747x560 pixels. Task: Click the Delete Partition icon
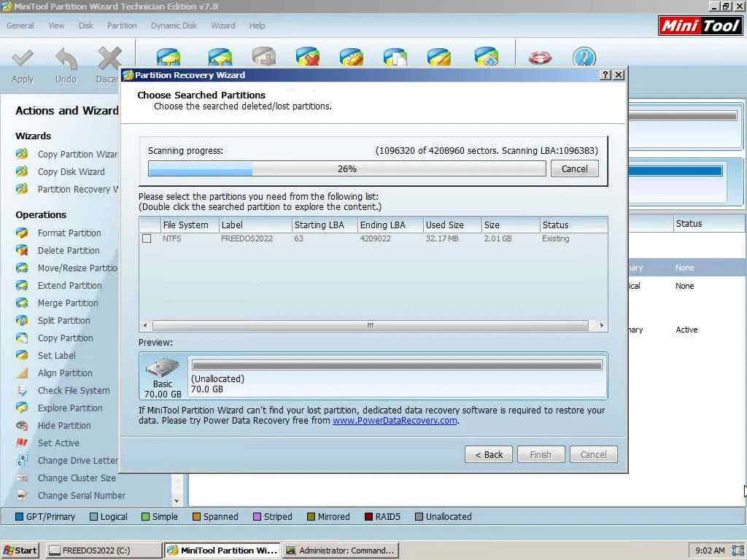[x=22, y=251]
